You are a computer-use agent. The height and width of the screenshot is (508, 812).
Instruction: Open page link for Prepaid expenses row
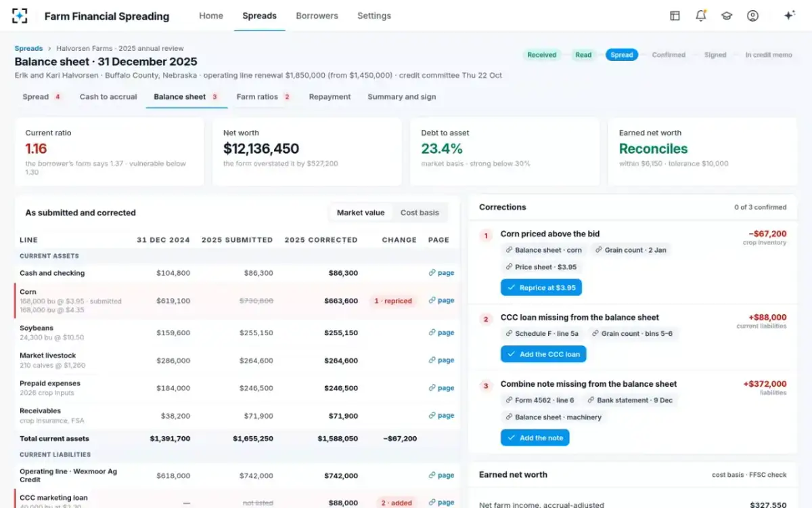coord(441,388)
